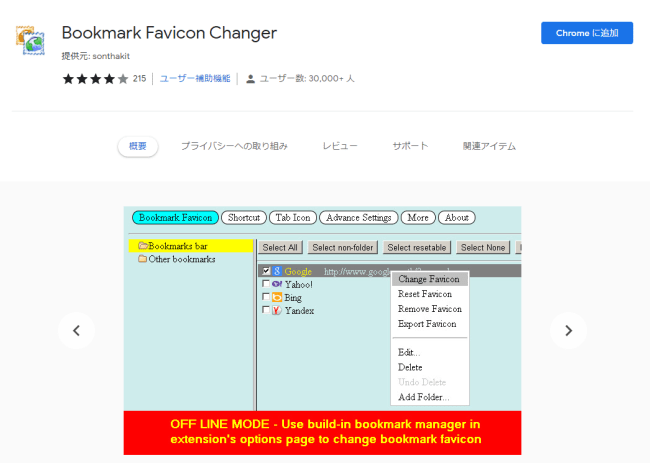Open the About tab
This screenshot has height=463, width=650.
[x=456, y=218]
